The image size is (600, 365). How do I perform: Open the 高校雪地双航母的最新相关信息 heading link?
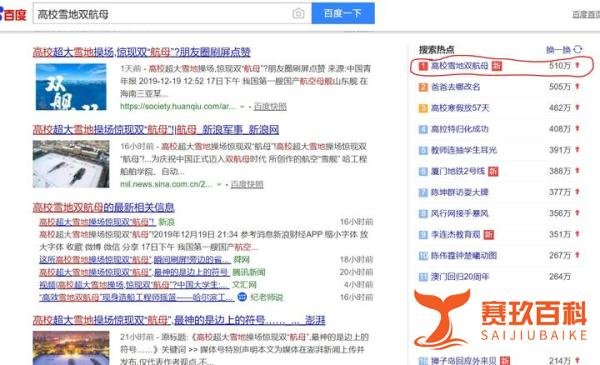(104, 207)
